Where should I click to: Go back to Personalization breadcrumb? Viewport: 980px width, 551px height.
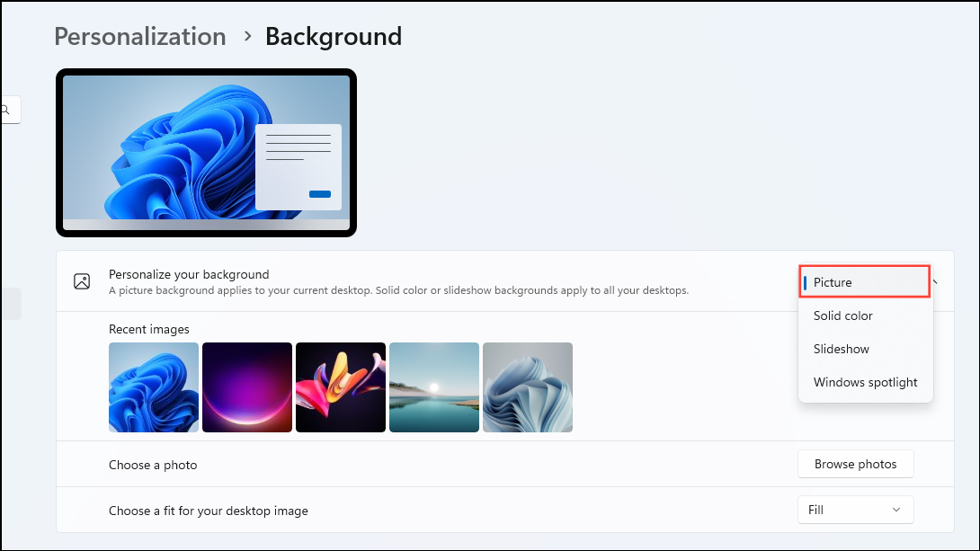click(x=140, y=36)
